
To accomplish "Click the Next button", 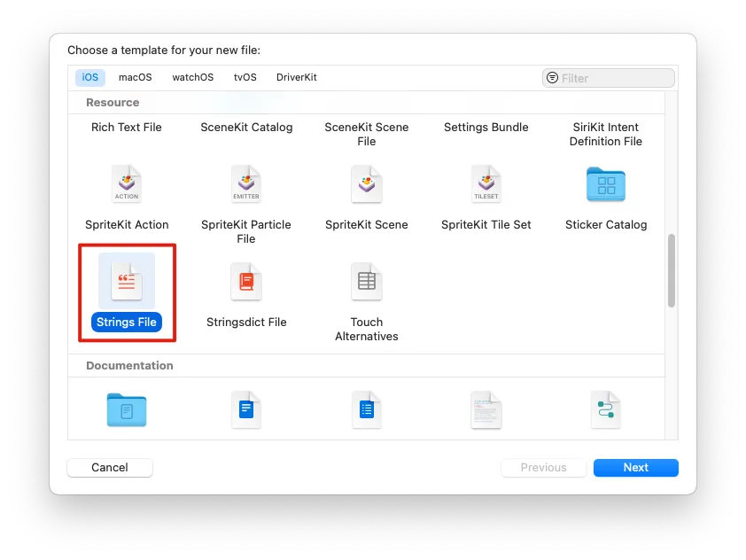I will [635, 467].
